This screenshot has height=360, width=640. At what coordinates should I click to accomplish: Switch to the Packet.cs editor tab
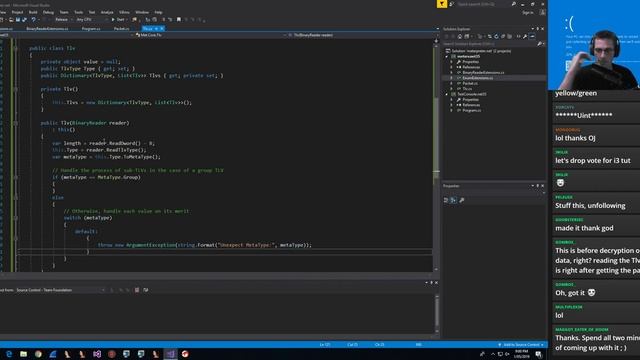(x=121, y=29)
